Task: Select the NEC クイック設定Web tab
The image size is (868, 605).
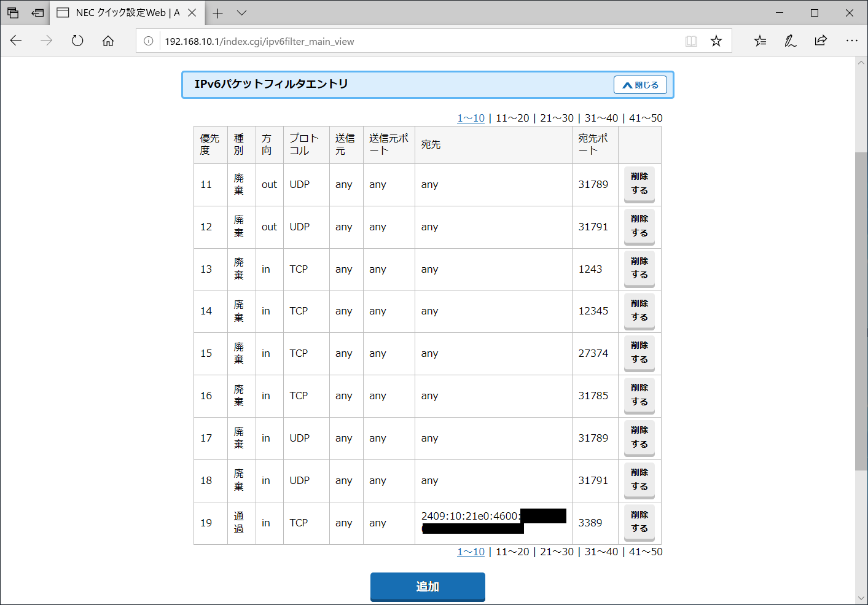Action: click(128, 13)
